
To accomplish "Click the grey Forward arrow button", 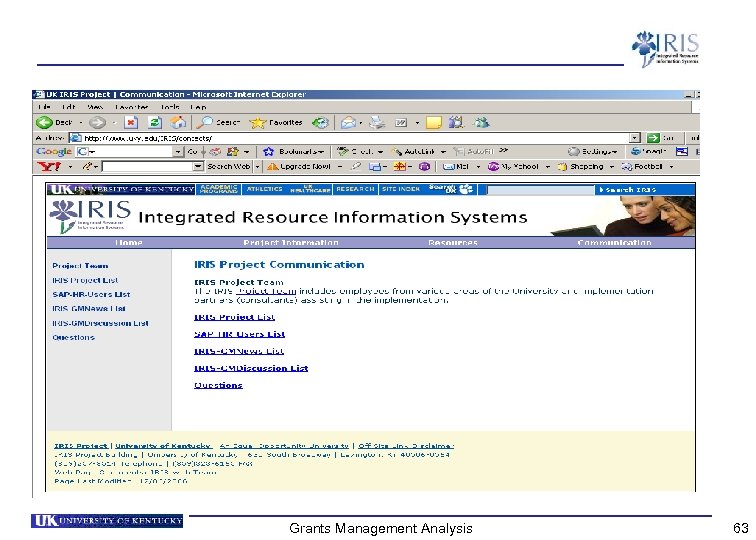I will point(97,123).
